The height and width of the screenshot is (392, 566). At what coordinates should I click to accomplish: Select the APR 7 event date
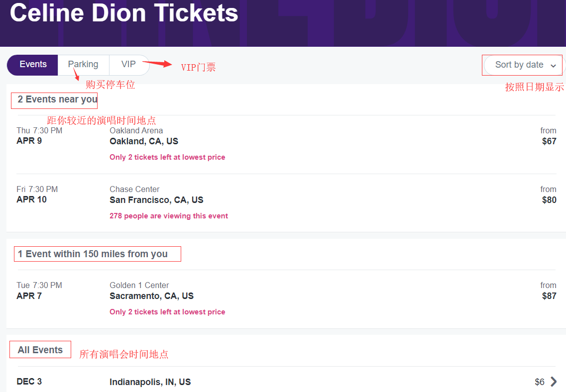tap(29, 296)
